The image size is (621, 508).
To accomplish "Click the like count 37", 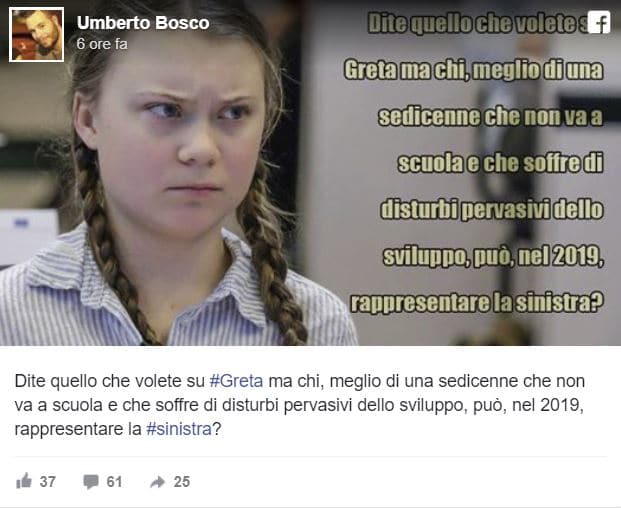I will pyautogui.click(x=48, y=481).
